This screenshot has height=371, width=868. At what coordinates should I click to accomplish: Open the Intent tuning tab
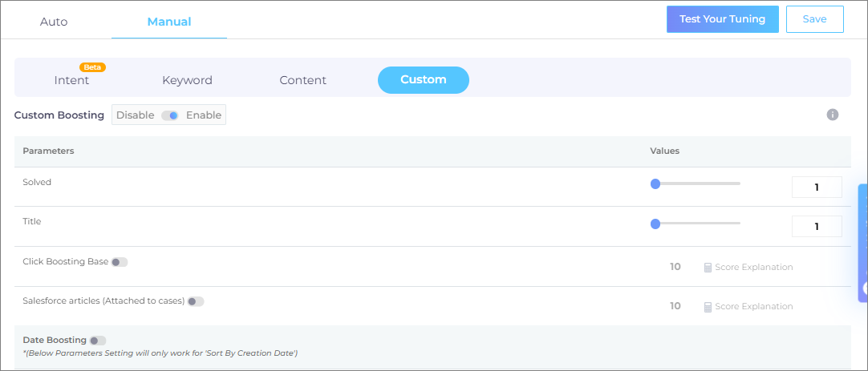pyautogui.click(x=71, y=80)
